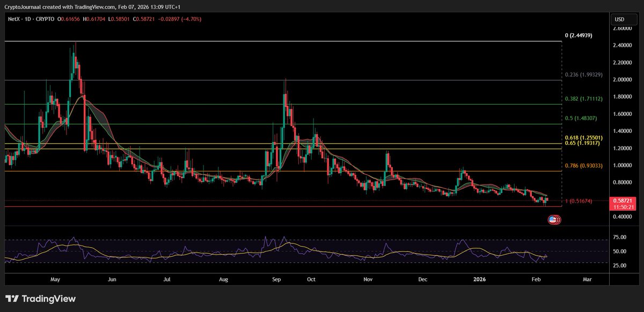Click the RSI scale value 75.00

619,237
